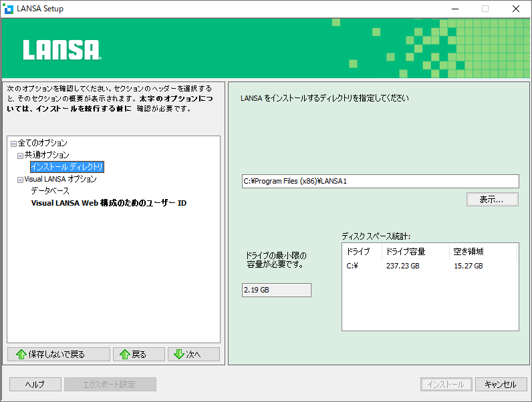Click the エクスポート設定 button
This screenshot has height=402, width=532.
click(x=110, y=385)
